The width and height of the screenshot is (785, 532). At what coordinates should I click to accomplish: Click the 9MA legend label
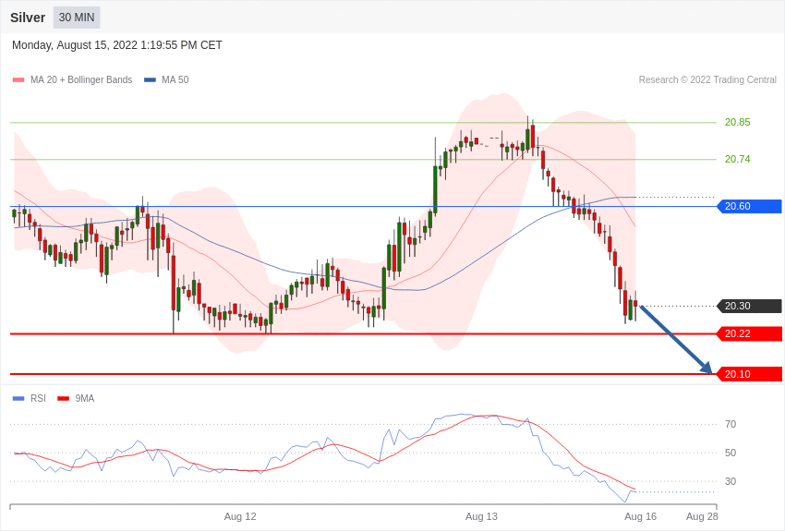pos(85,398)
